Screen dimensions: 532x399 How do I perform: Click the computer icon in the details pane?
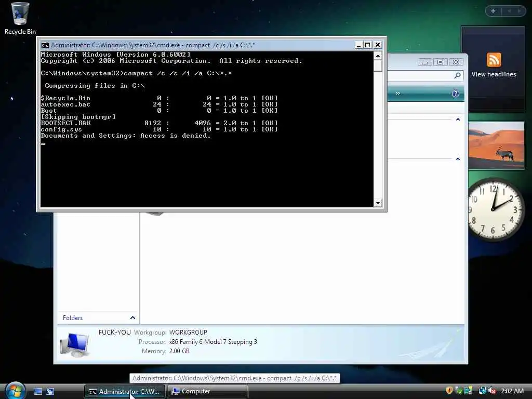(x=75, y=345)
